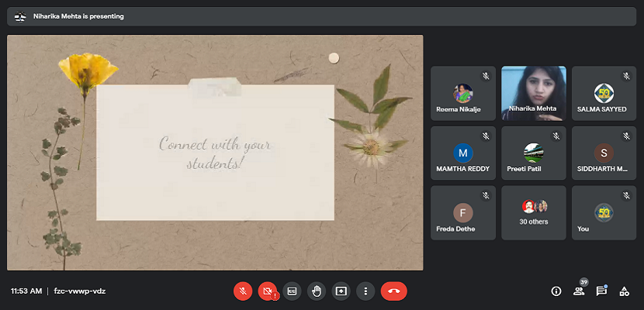This screenshot has height=310, width=644.
Task: Click the Preeti Patil participant tile
Action: 533,153
